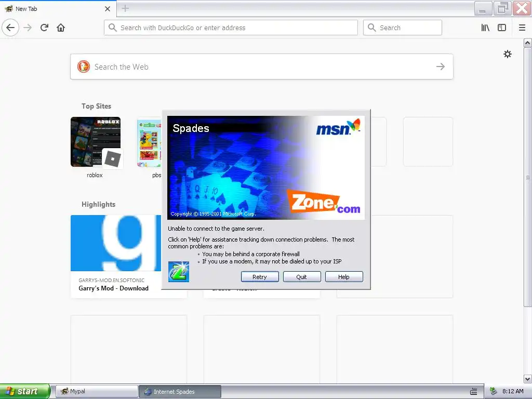Viewport: 532px width, 399px height.
Task: Toggle the sidebar view icon
Action: (x=502, y=28)
